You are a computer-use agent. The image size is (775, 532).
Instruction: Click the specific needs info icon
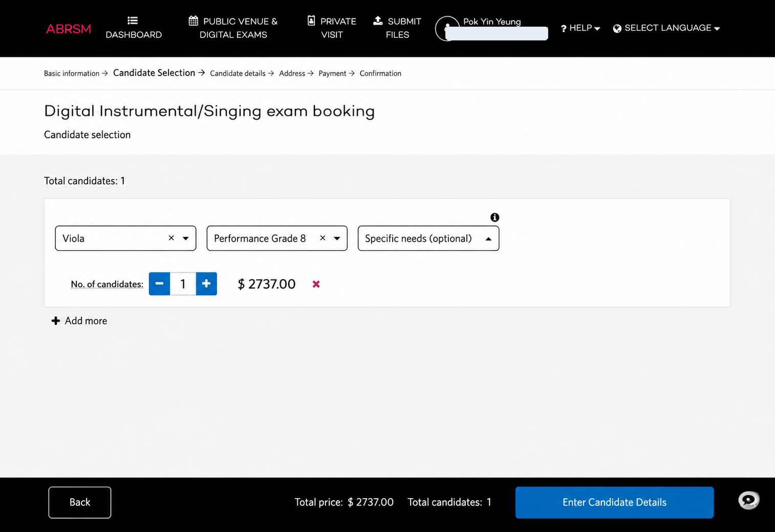[494, 217]
